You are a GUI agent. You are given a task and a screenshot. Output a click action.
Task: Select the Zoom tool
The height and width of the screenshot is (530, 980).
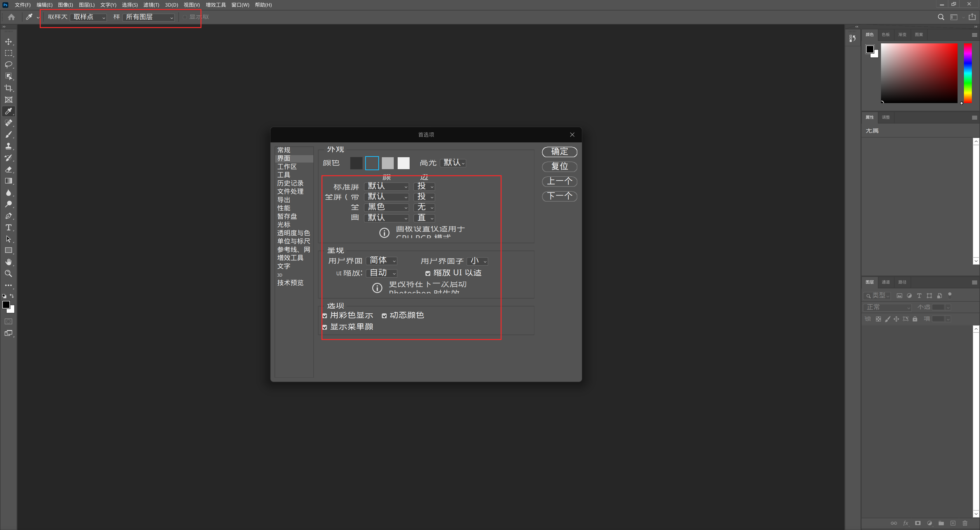tap(8, 274)
